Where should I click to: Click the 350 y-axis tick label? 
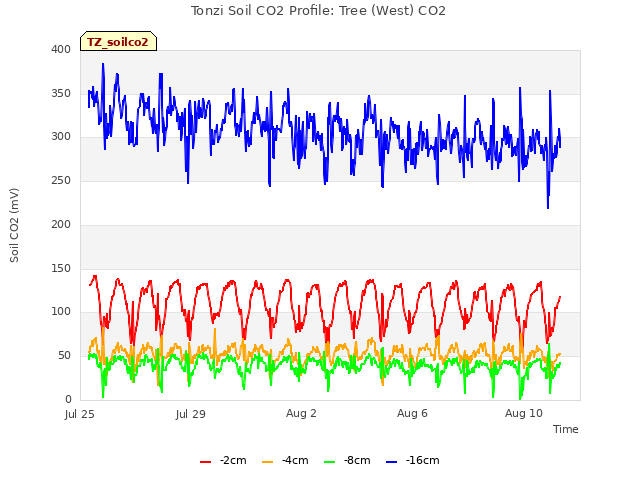(61, 93)
